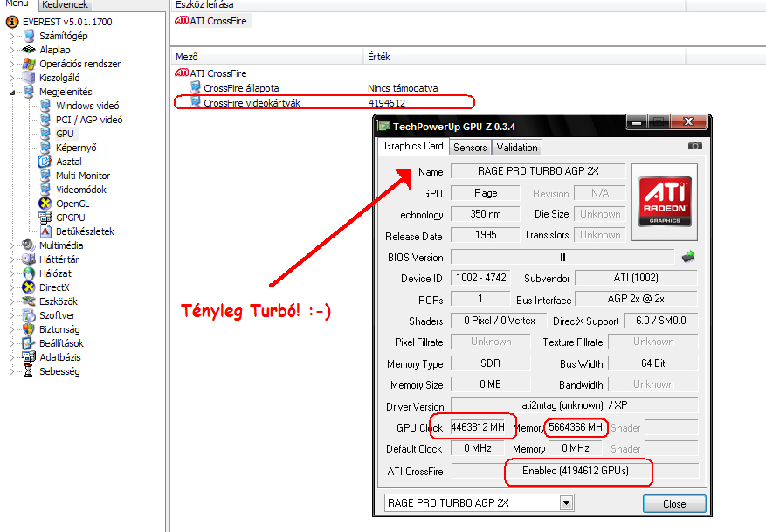Expand the Számítógép tree node
This screenshot has height=532, width=766.
(11, 36)
